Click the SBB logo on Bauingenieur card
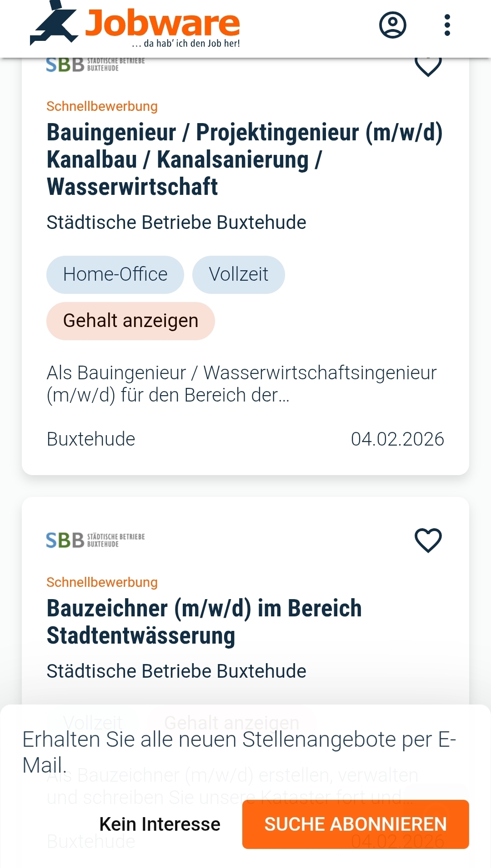This screenshot has width=491, height=868. pos(95,65)
